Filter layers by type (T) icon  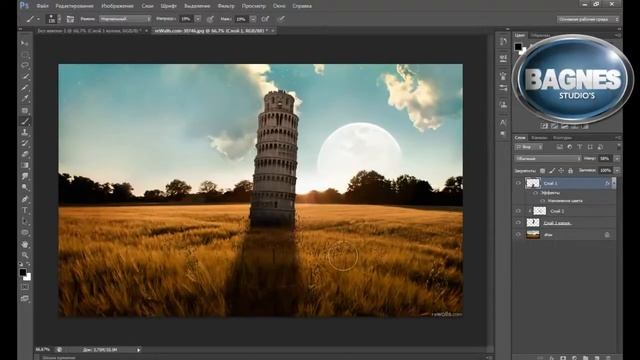tap(580, 147)
